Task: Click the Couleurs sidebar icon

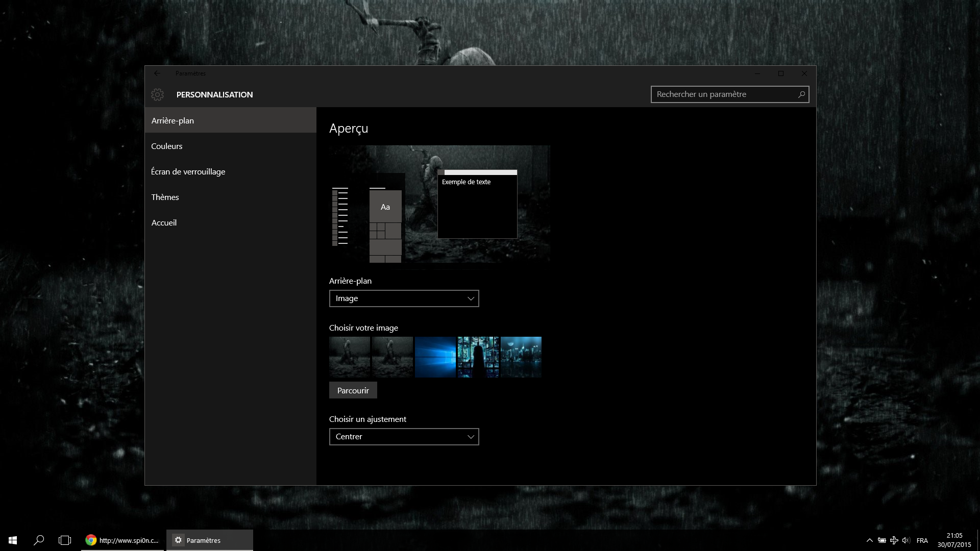Action: 167,146
